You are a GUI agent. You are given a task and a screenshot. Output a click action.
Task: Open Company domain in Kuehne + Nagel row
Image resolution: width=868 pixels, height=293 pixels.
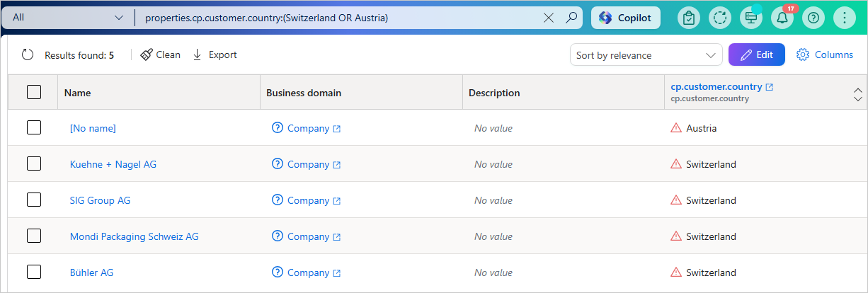click(x=308, y=164)
